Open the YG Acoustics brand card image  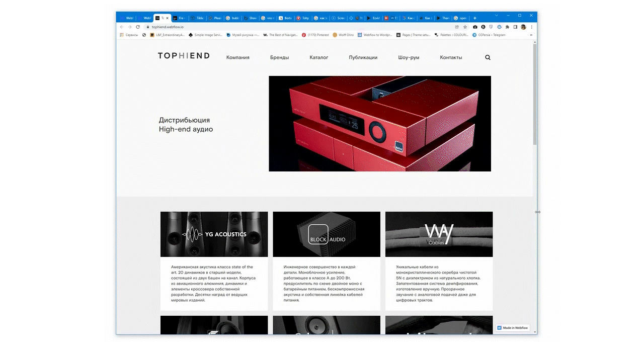pos(214,234)
